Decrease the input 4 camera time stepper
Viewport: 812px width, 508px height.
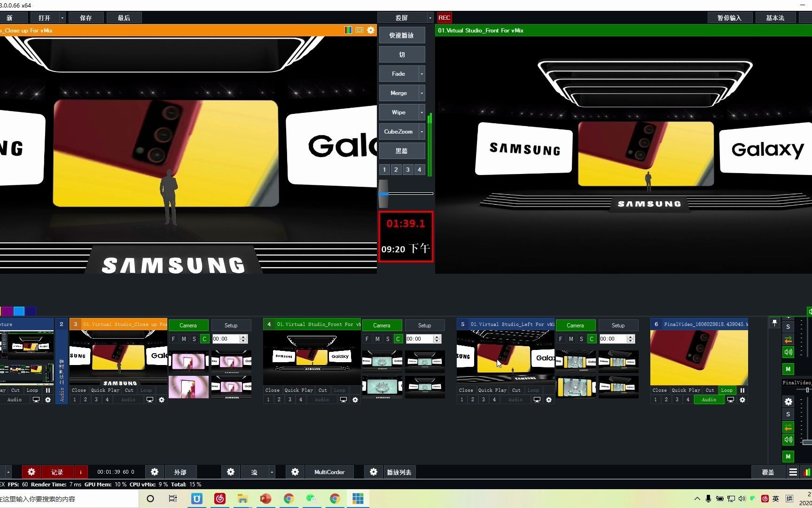[437, 341]
